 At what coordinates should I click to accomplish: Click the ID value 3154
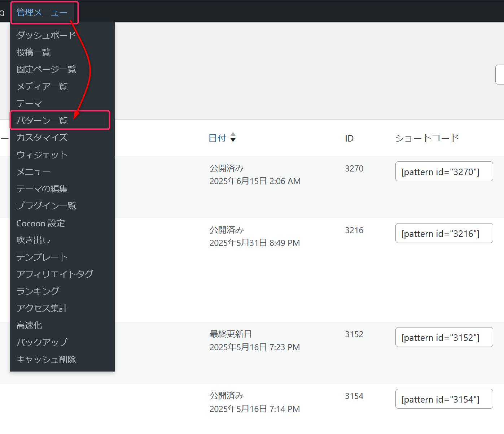[354, 396]
